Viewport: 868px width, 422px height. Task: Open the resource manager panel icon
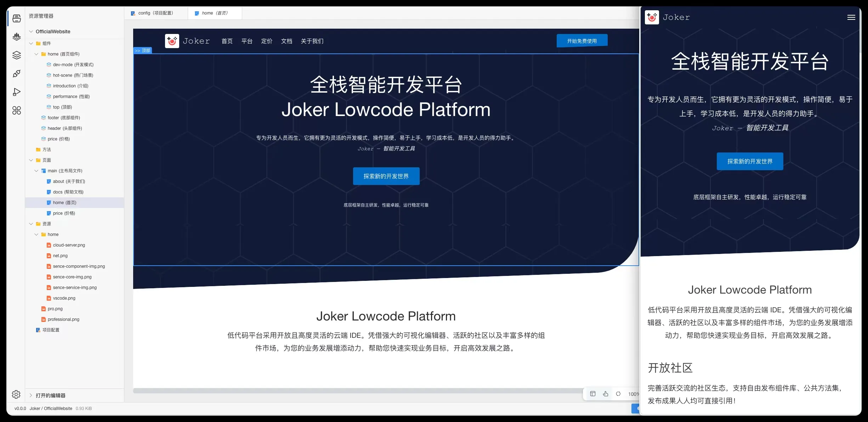(16, 18)
